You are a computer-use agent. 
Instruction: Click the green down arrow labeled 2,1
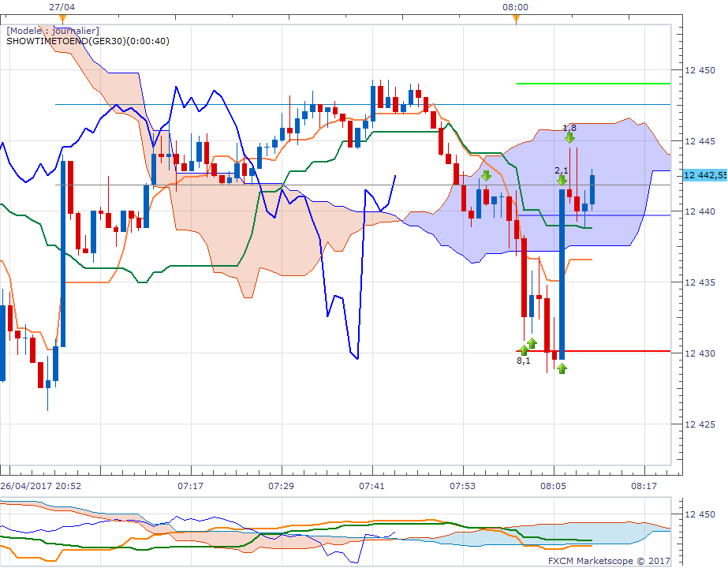tap(562, 180)
